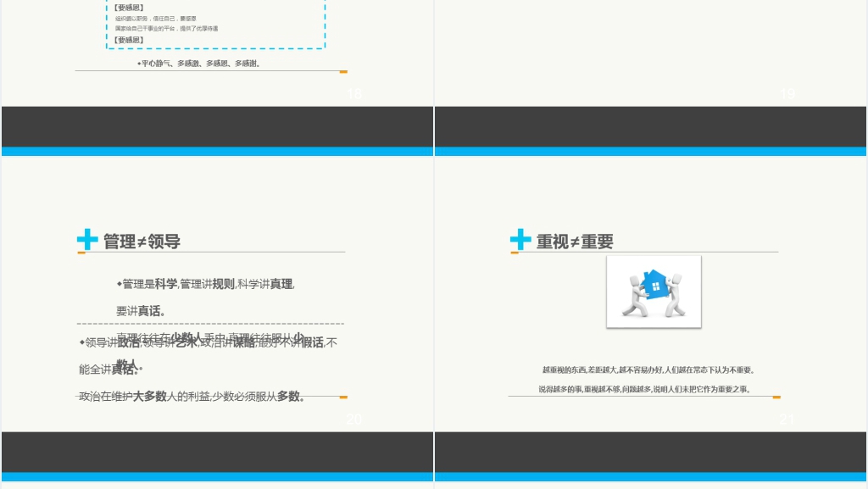Click the blue house in the figure image
868x489 pixels.
(x=654, y=287)
